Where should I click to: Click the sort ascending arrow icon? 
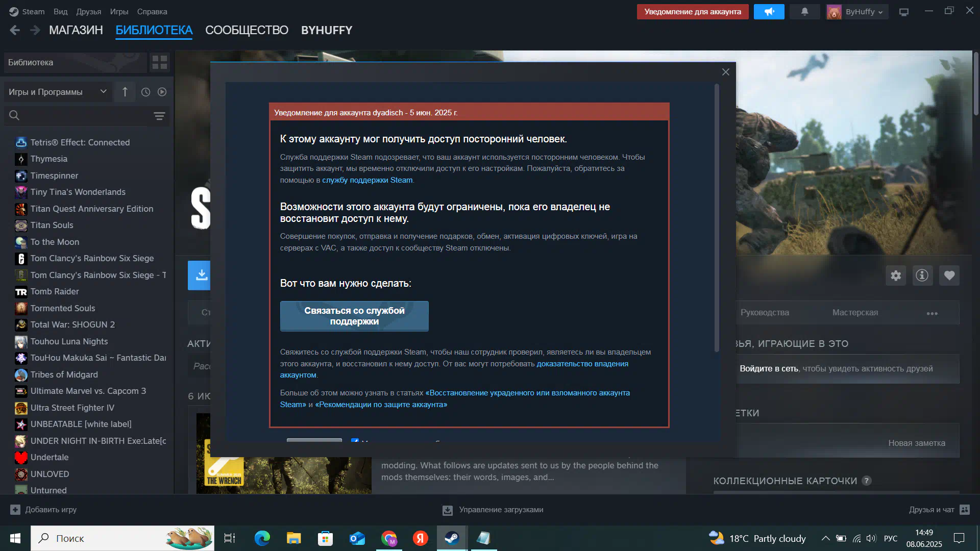pyautogui.click(x=125, y=92)
